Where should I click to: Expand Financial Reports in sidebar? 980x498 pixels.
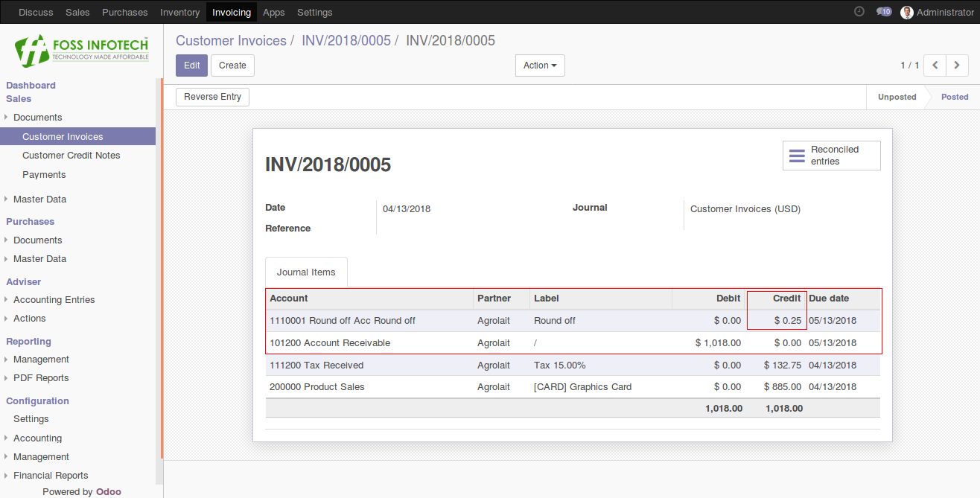coord(51,476)
